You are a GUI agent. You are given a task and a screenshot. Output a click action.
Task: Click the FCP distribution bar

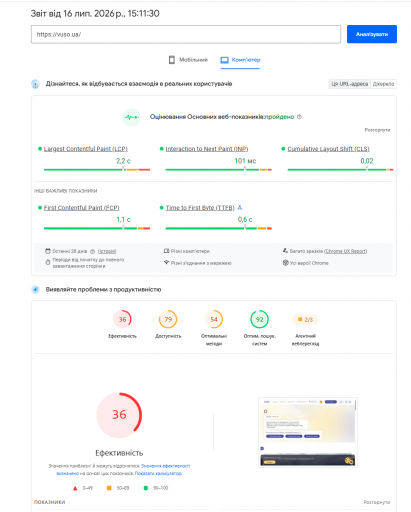97,228
